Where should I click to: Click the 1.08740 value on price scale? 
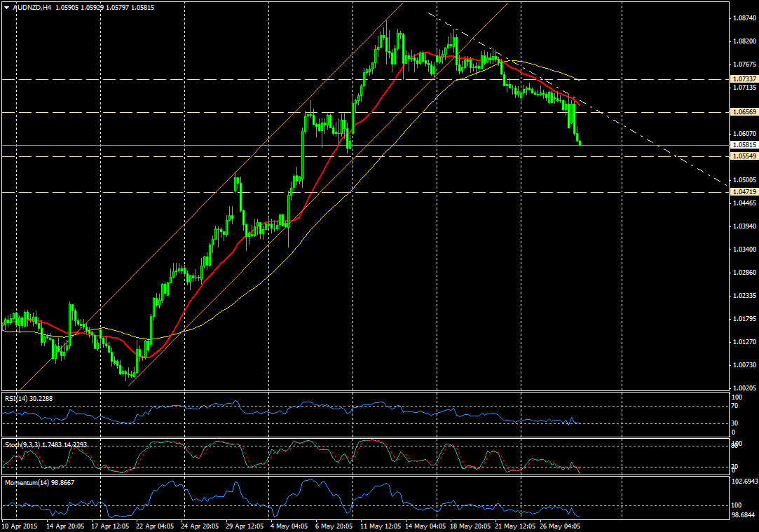[742, 18]
